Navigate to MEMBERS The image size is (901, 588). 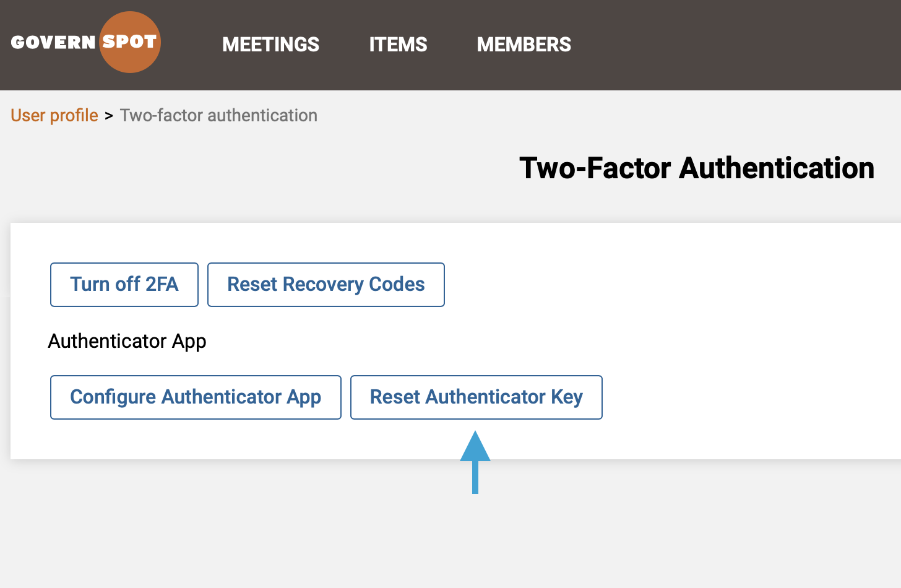(524, 44)
